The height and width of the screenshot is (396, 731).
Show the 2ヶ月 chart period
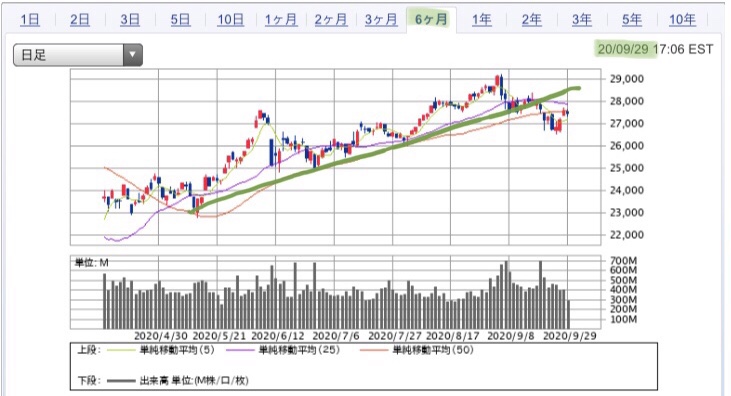tap(331, 20)
